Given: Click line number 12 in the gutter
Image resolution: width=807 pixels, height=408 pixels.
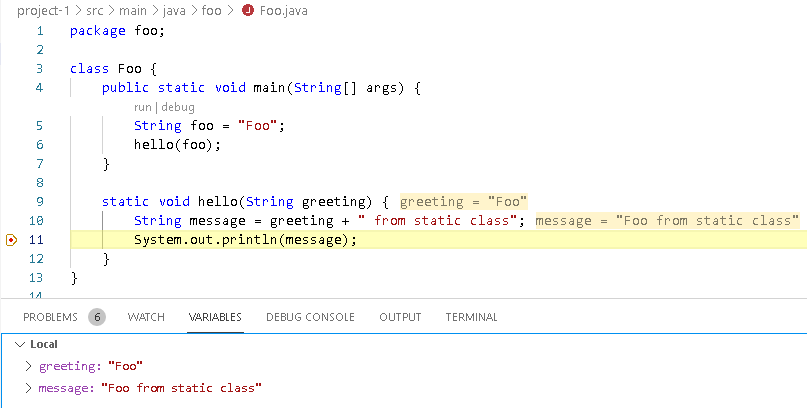Looking at the screenshot, I should pyautogui.click(x=36, y=259).
